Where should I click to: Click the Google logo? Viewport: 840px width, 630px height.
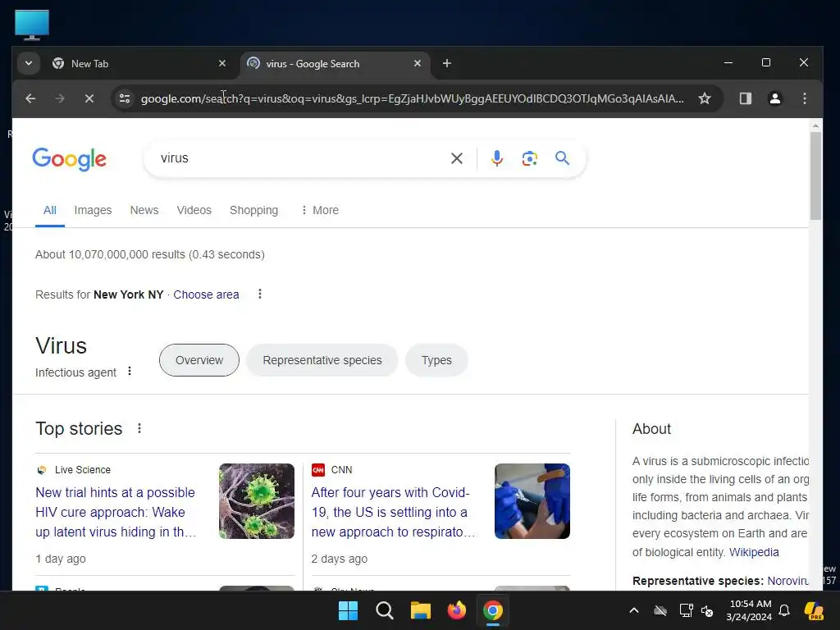click(69, 159)
